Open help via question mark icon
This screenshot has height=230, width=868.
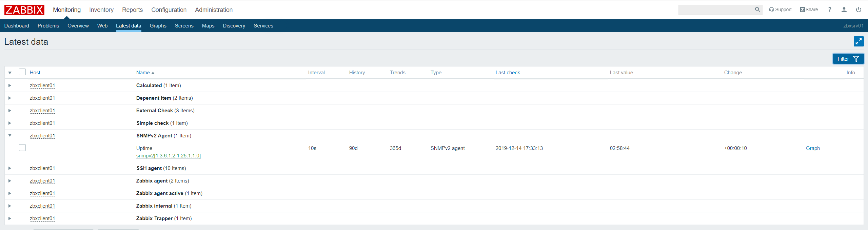(830, 10)
